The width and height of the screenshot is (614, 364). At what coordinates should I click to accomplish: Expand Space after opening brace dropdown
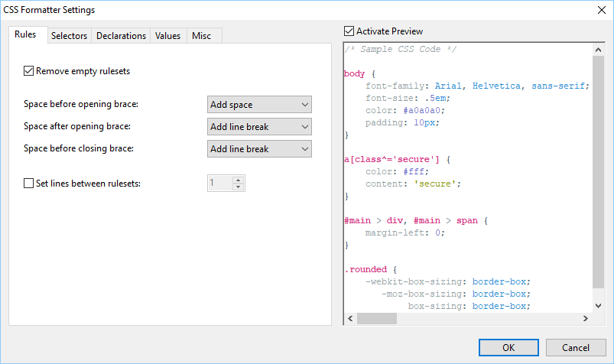coord(259,127)
